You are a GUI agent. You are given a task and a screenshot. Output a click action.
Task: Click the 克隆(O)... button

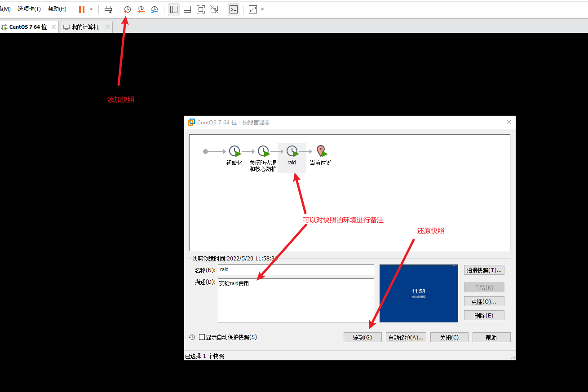(484, 302)
